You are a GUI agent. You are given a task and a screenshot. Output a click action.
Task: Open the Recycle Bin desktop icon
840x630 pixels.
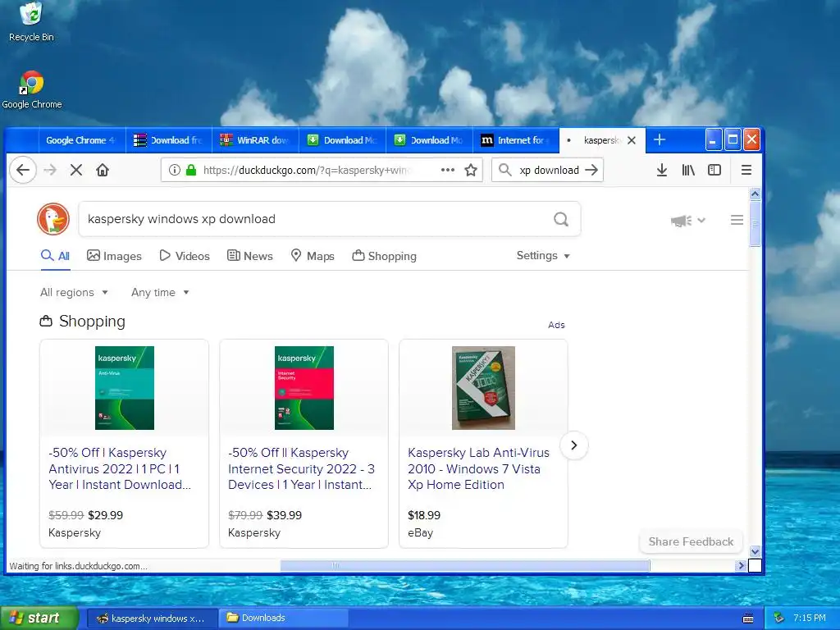(31, 22)
